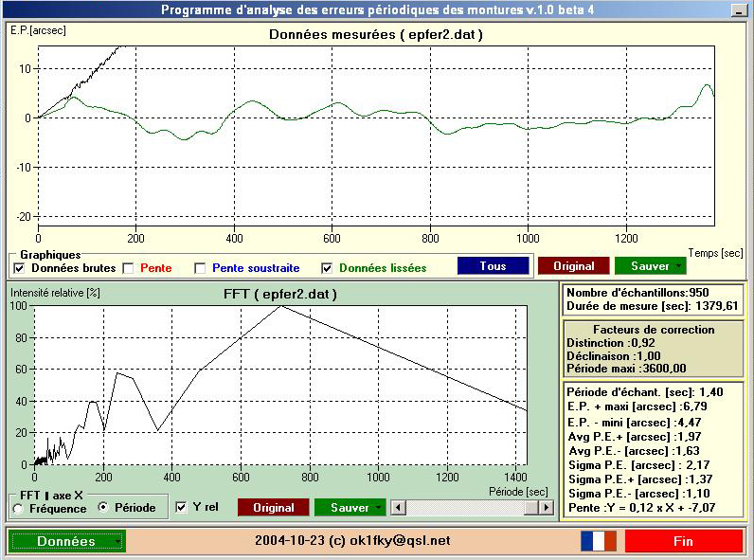Click the Période maxi :3600,00 value

(626, 369)
